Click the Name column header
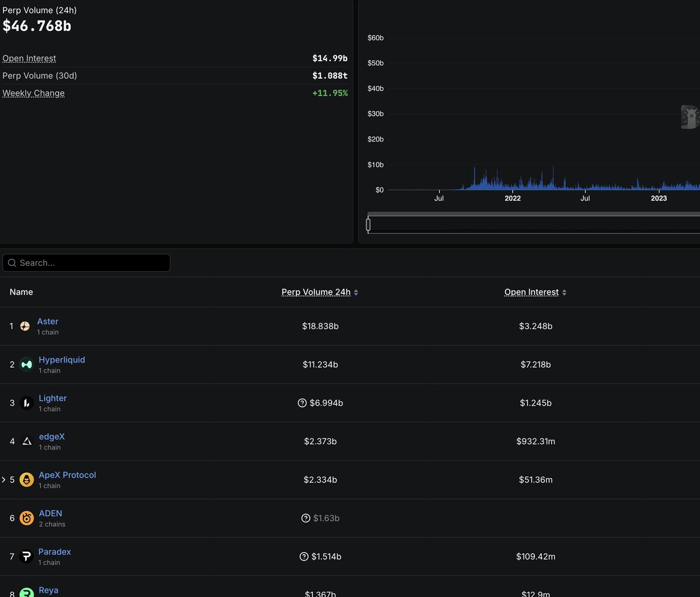This screenshot has height=597, width=700. pyautogui.click(x=21, y=292)
